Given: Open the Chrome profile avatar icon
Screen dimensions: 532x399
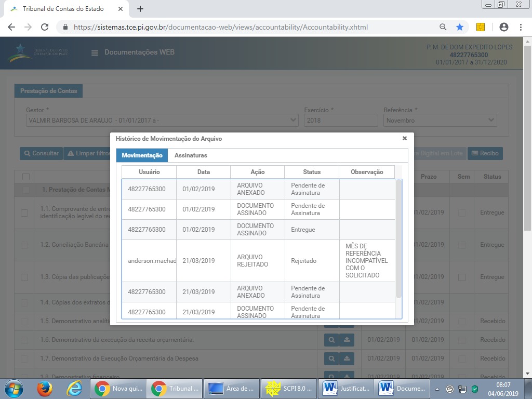Looking at the screenshot, I should [503, 27].
